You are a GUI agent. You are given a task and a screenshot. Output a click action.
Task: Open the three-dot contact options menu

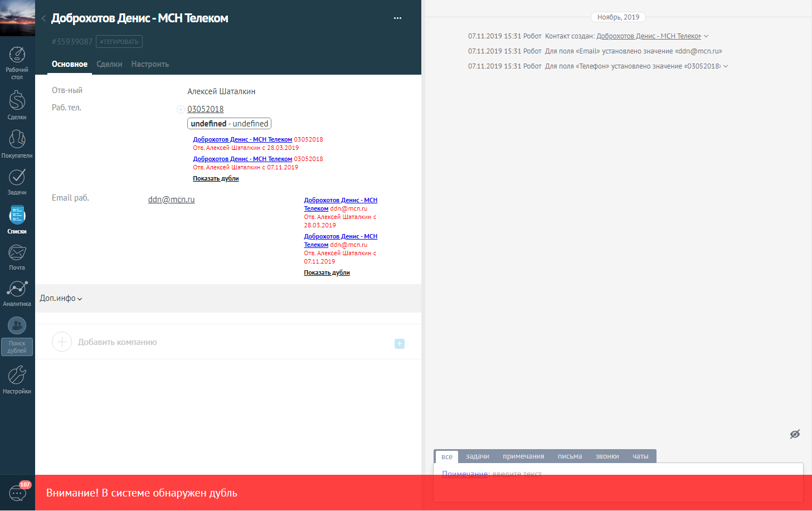(397, 18)
